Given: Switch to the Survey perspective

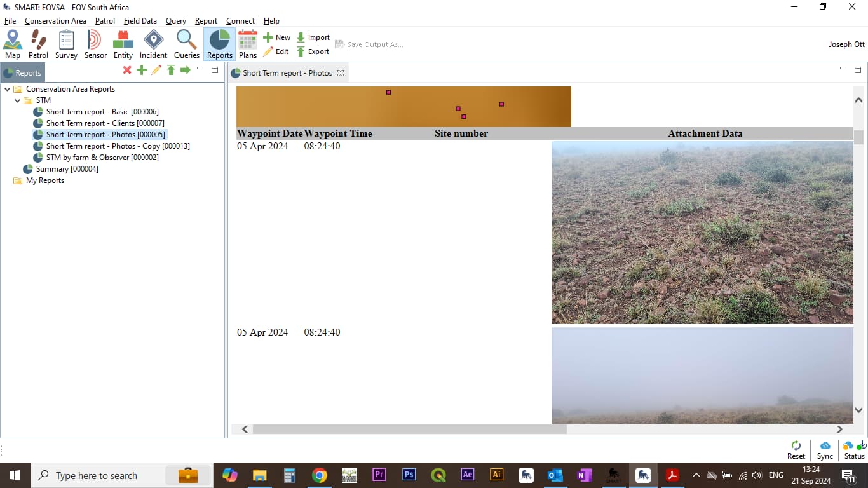Looking at the screenshot, I should (66, 44).
